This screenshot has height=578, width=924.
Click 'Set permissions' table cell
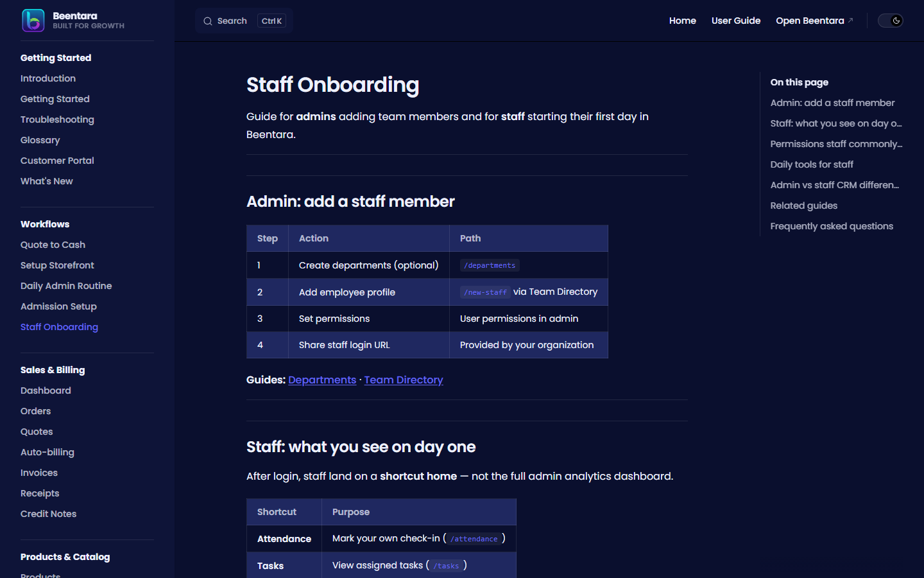[369, 319]
